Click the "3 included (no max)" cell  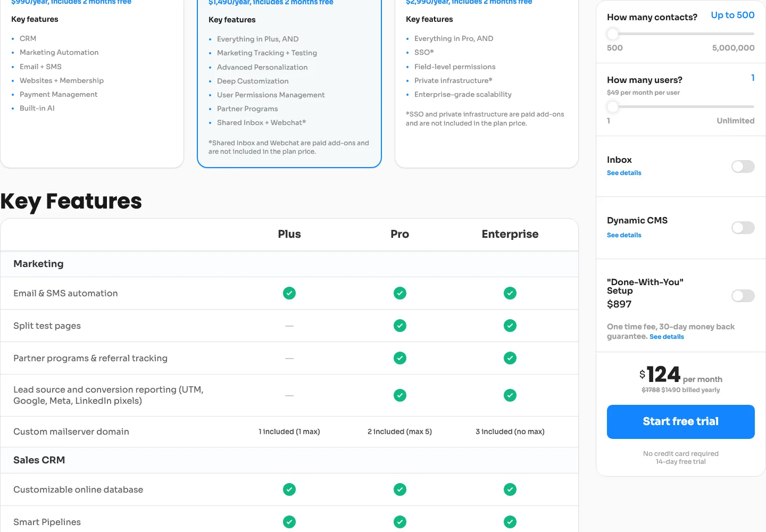tap(510, 431)
